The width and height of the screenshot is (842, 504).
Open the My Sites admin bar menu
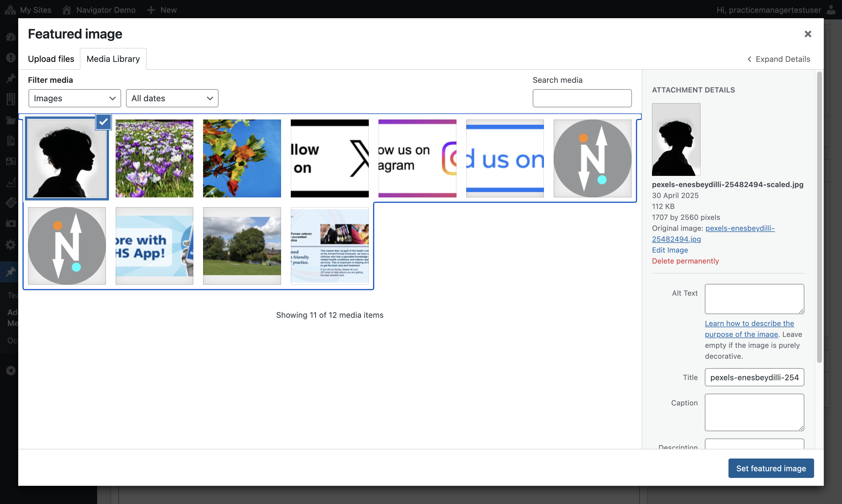[28, 9]
